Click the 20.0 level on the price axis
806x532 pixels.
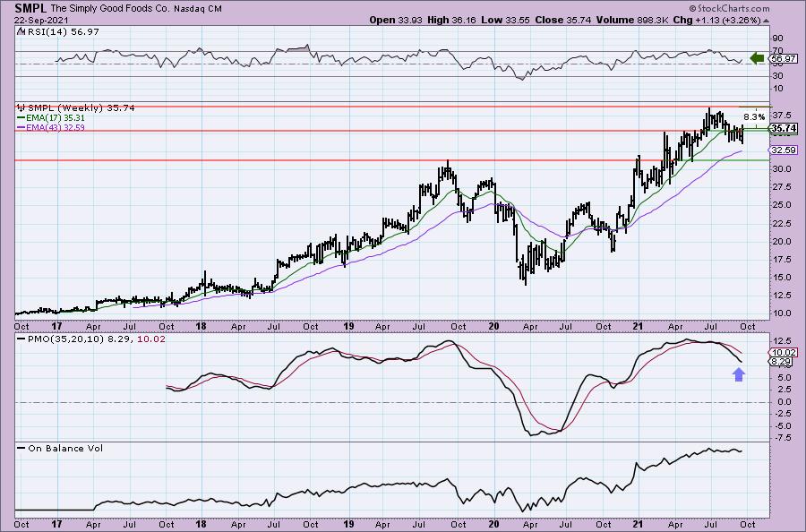[781, 241]
